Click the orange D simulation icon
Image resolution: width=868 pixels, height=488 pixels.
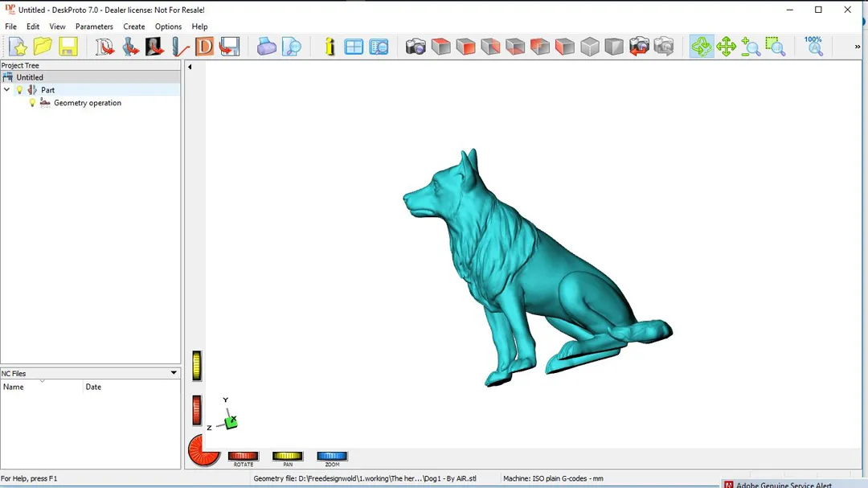[204, 47]
